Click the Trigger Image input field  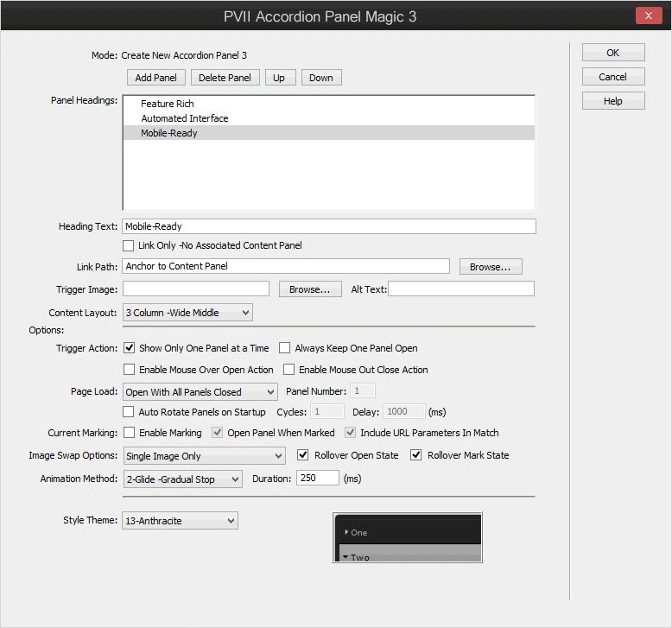click(x=196, y=289)
